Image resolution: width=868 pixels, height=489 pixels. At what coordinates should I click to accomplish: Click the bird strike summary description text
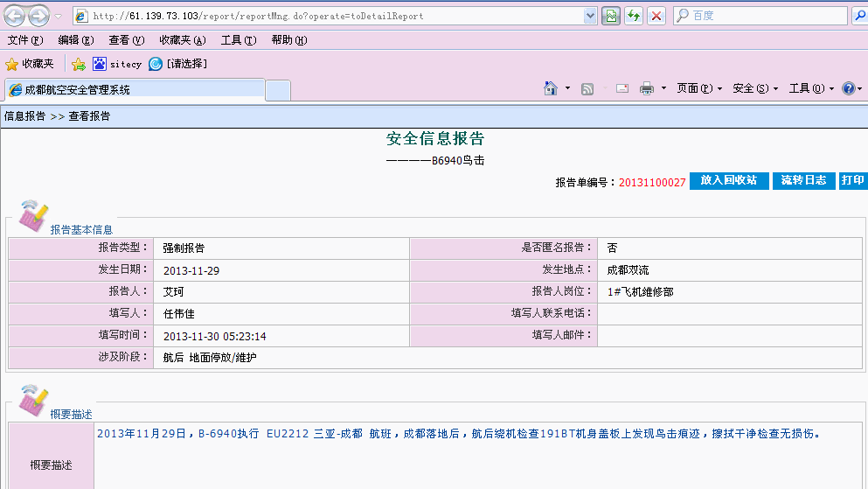(459, 434)
